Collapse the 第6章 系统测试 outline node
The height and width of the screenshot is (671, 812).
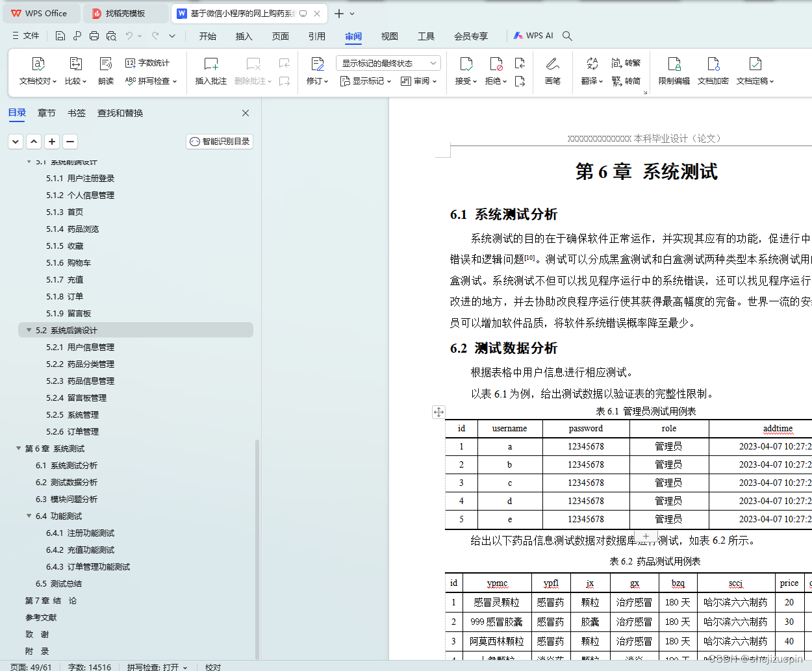coord(18,448)
